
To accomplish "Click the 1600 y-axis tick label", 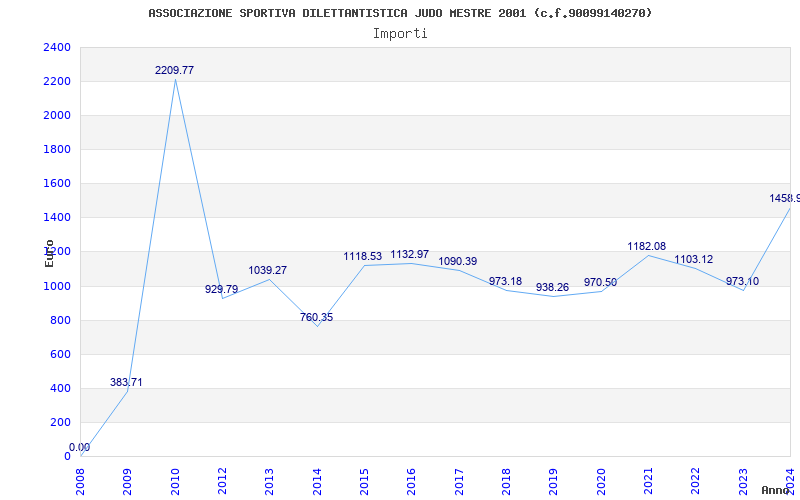I will coord(57,184).
